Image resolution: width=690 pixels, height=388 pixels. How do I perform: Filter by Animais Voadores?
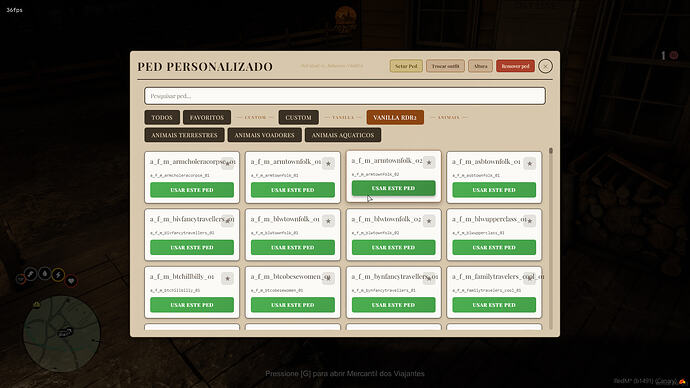point(264,135)
